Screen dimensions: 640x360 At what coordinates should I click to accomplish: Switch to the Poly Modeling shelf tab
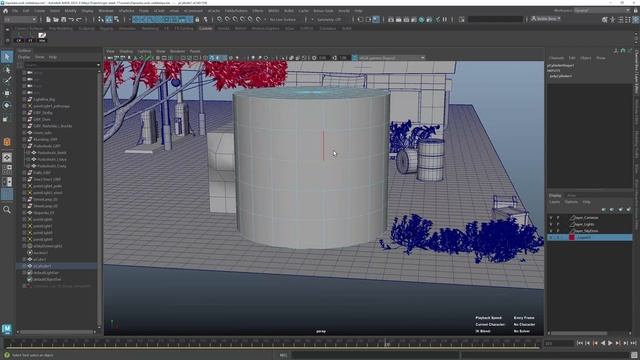60,29
